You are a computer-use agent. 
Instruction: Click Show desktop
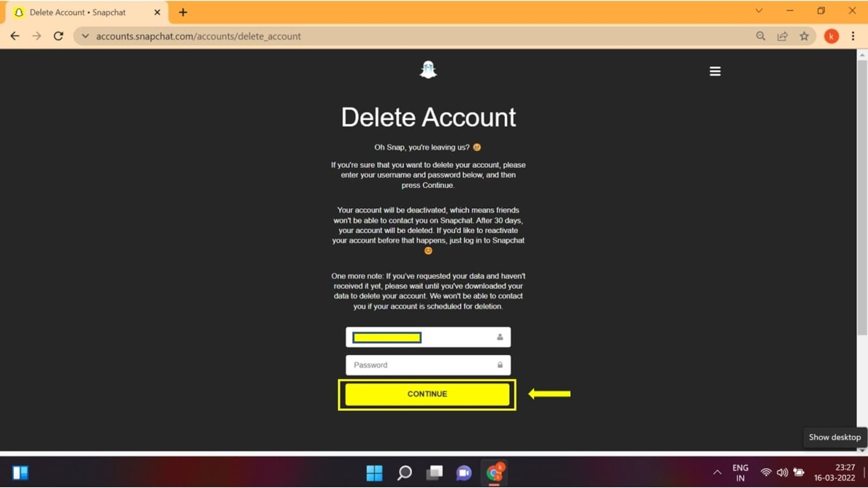pyautogui.click(x=834, y=437)
